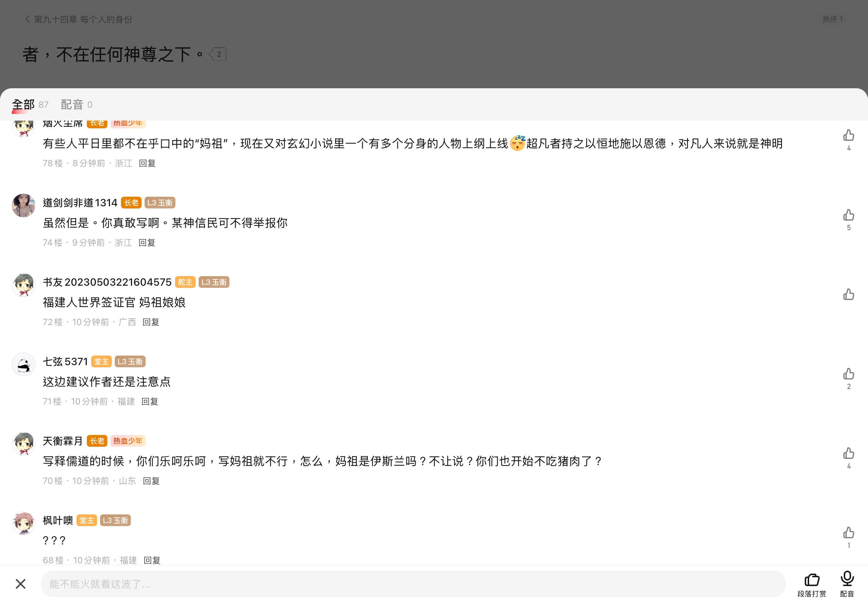
Task: Open 热评 1 hot comments
Action: pos(833,19)
